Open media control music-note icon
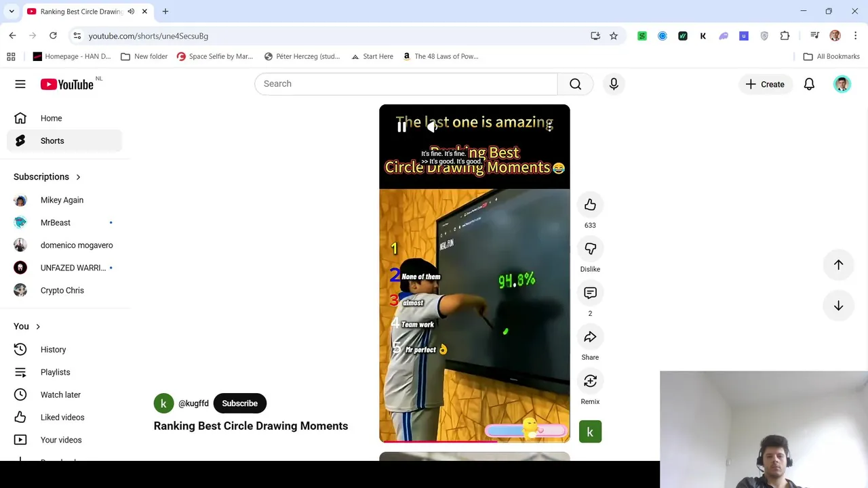 coord(814,36)
